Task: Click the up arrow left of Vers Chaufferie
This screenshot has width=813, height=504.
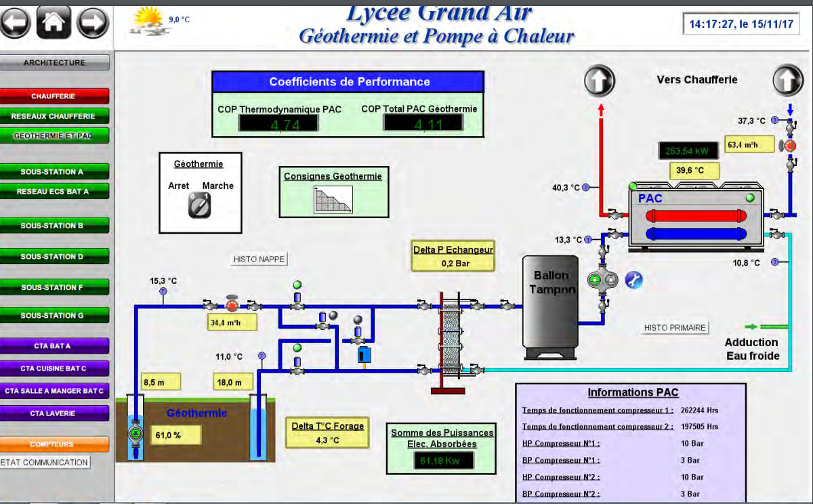Action: click(x=599, y=81)
